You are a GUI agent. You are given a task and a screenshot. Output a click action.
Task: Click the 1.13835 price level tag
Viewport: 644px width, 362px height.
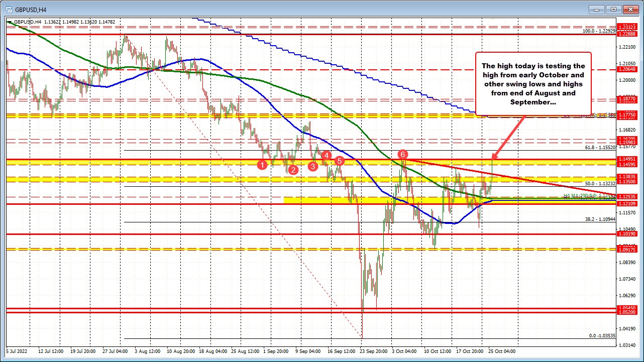[627, 177]
